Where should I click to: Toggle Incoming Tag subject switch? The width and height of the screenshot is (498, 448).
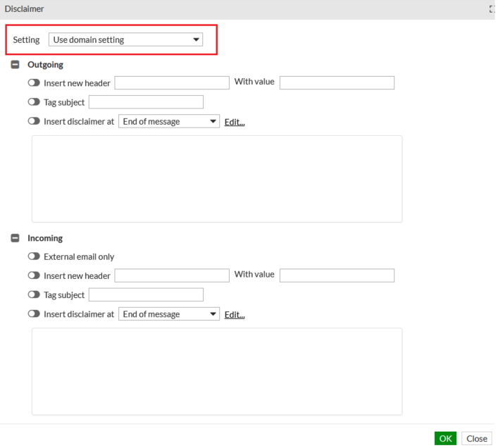coord(33,295)
